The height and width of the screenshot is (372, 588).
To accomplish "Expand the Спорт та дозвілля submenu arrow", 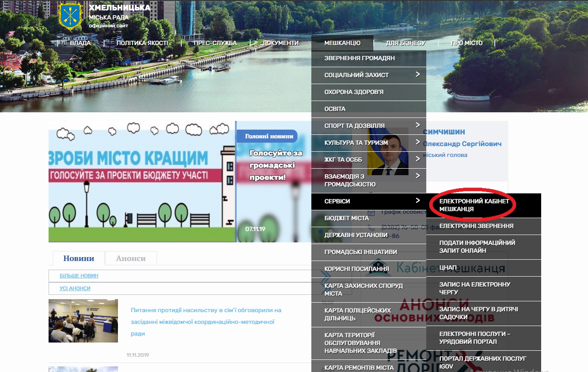I will coord(418,125).
